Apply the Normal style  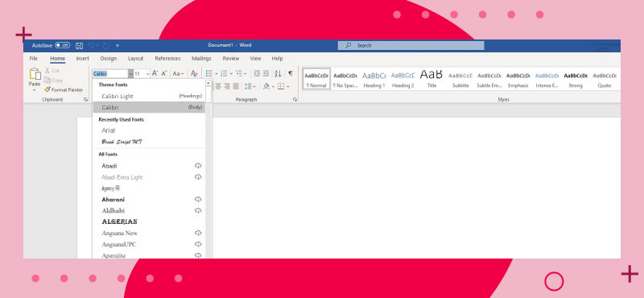316,79
